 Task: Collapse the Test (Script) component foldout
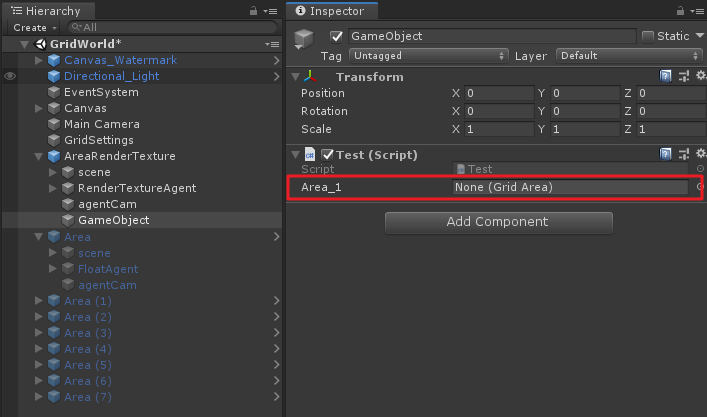click(296, 155)
